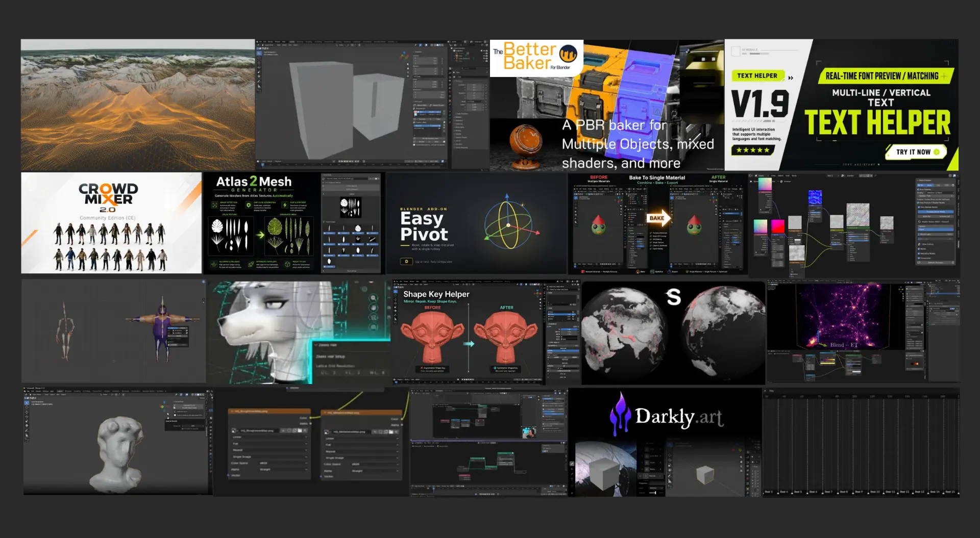Open the Blend-ET purple night map thumbnail
Viewport: 980px width, 538px height.
pos(863,330)
